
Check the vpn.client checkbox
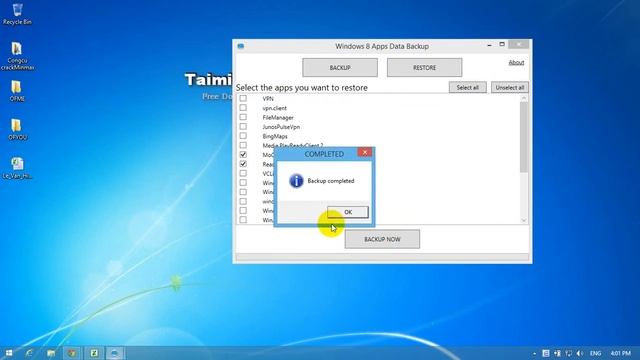point(243,108)
